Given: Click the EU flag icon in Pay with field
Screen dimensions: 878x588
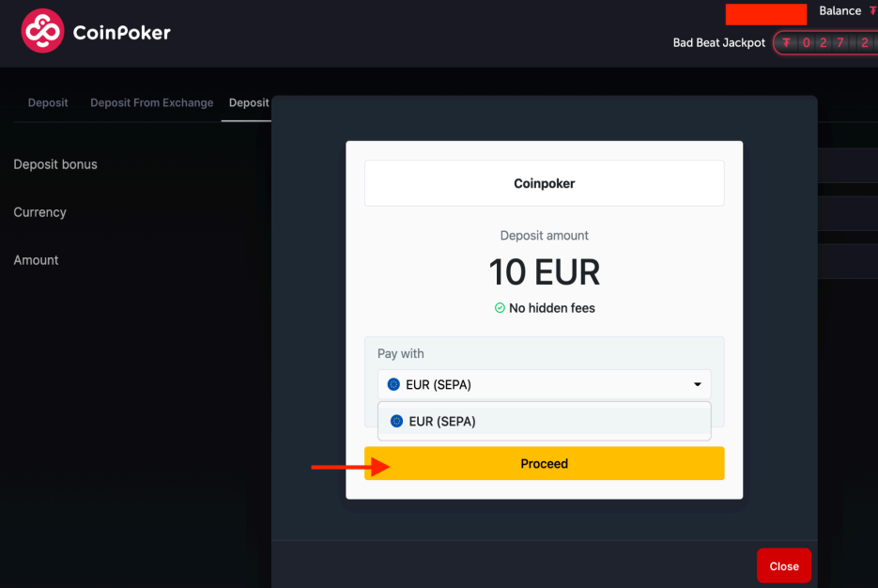Looking at the screenshot, I should point(393,384).
